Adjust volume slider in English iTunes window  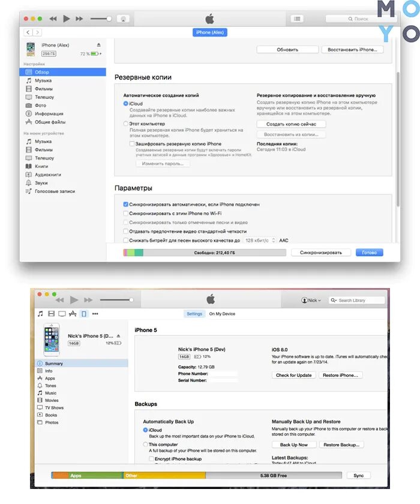coord(116,300)
